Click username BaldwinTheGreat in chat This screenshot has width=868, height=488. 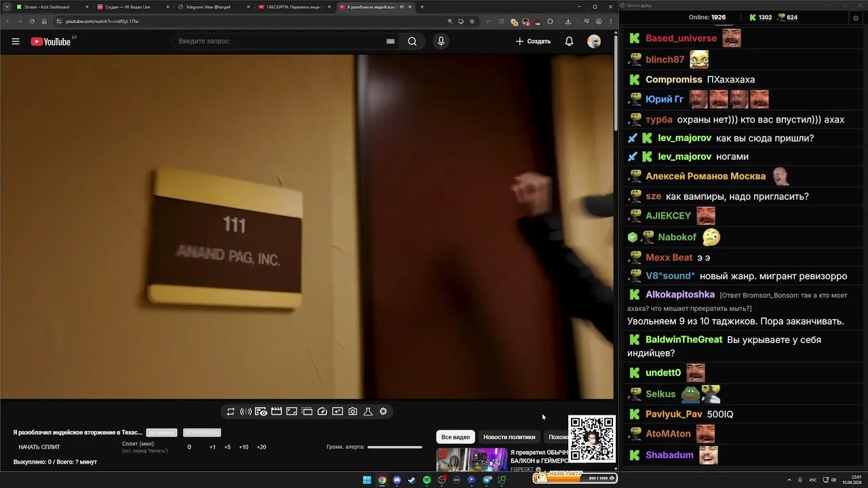tap(684, 340)
